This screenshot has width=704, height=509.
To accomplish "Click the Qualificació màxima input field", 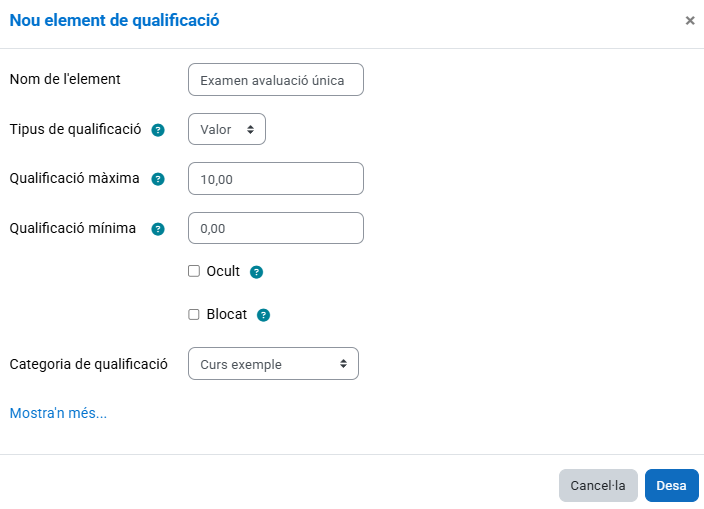I will [276, 178].
